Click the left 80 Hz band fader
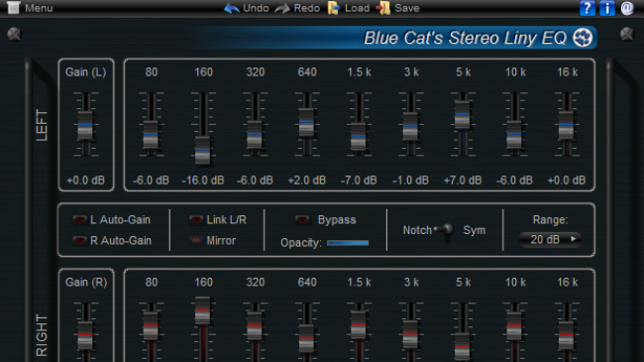The width and height of the screenshot is (644, 362). pyautogui.click(x=151, y=135)
